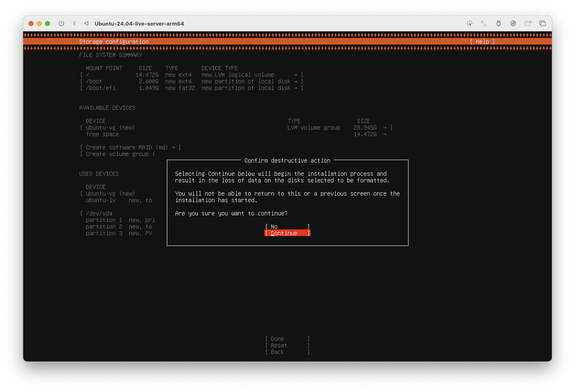The width and height of the screenshot is (575, 392).
Task: Open the /dev/vda device row
Action: click(x=96, y=213)
